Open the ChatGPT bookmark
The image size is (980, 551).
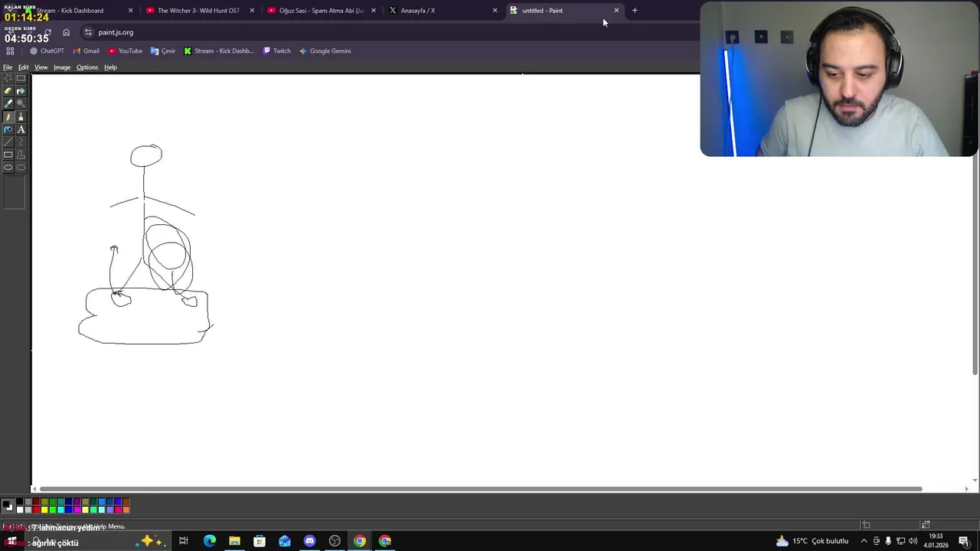47,51
